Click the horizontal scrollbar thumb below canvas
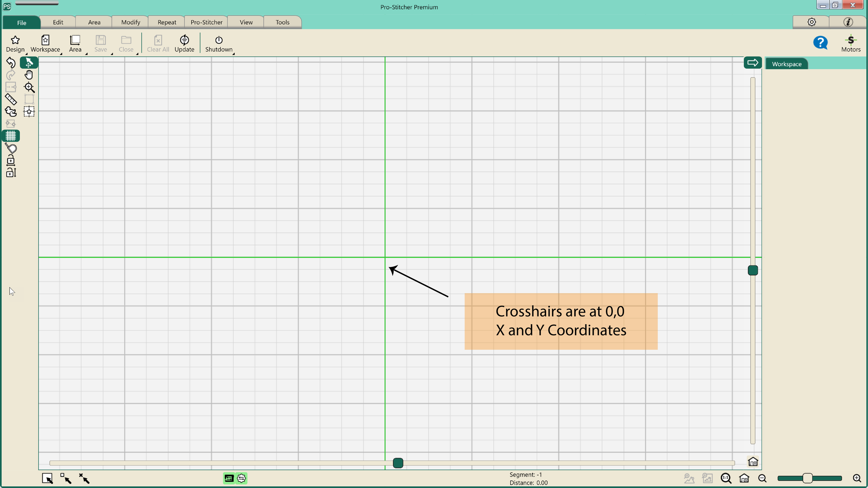The height and width of the screenshot is (488, 868). (398, 463)
